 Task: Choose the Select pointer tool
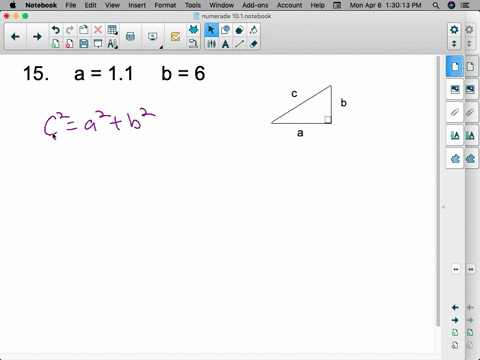point(211,30)
